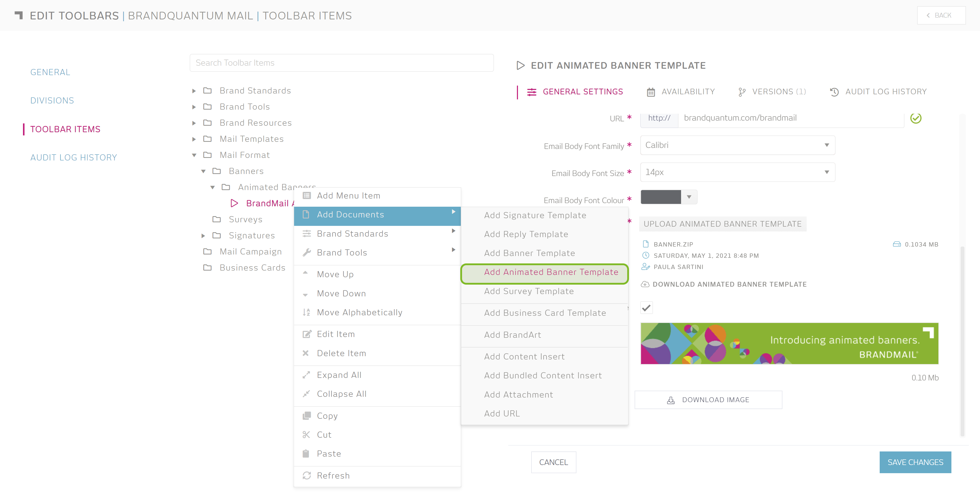The height and width of the screenshot is (500, 980).
Task: Click the Delete Item X icon
Action: pyautogui.click(x=306, y=353)
